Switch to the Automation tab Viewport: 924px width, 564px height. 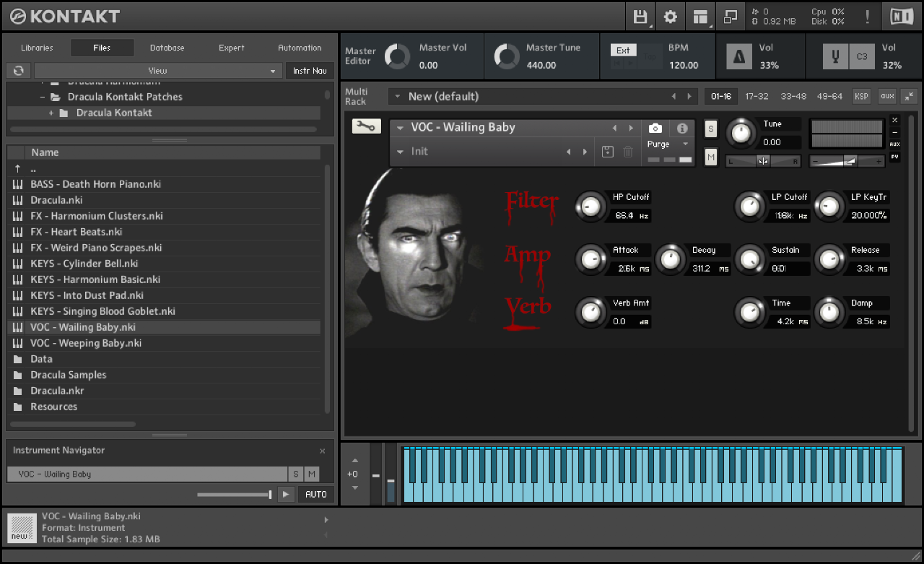pos(300,48)
